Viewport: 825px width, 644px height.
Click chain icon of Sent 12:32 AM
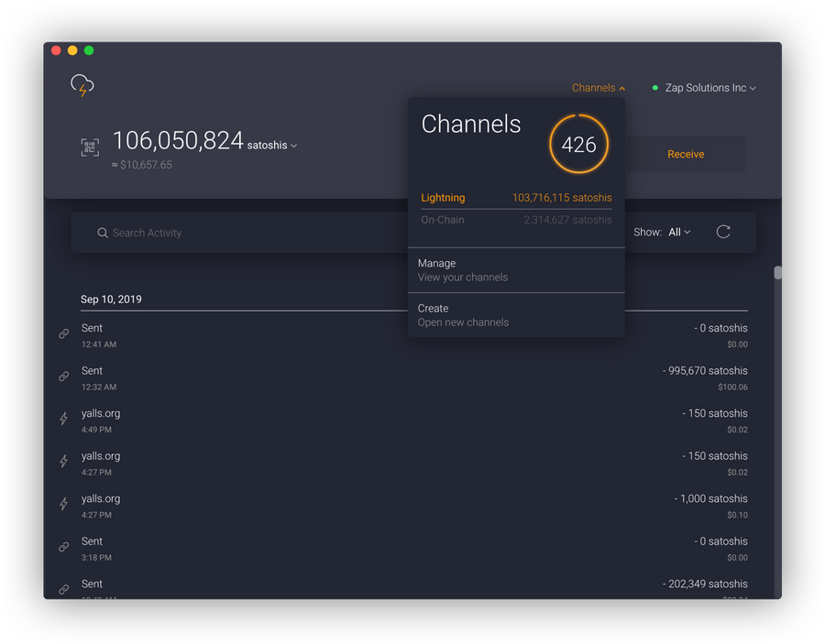[x=63, y=377]
